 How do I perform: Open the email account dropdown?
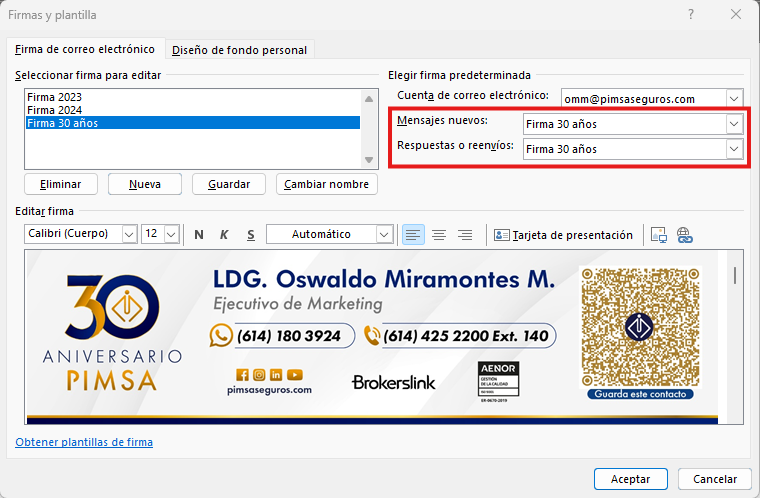[734, 99]
